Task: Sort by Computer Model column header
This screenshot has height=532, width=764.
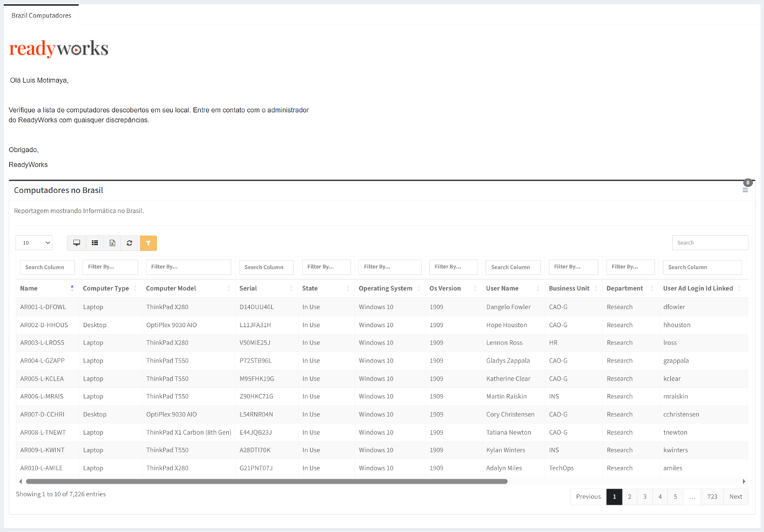Action: pos(188,288)
